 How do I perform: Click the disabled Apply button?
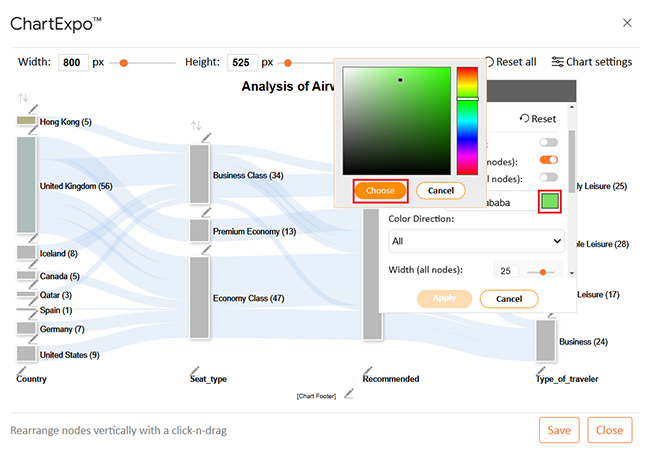(444, 298)
